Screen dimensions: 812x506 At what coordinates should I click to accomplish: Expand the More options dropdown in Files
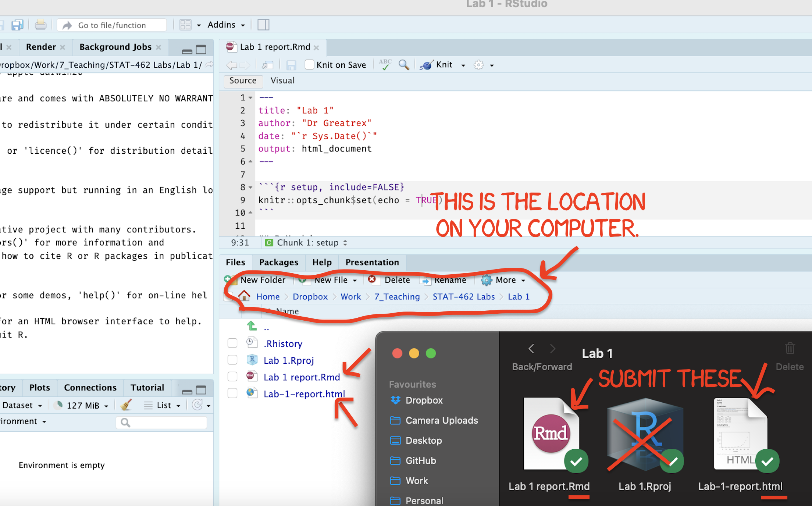(x=505, y=280)
